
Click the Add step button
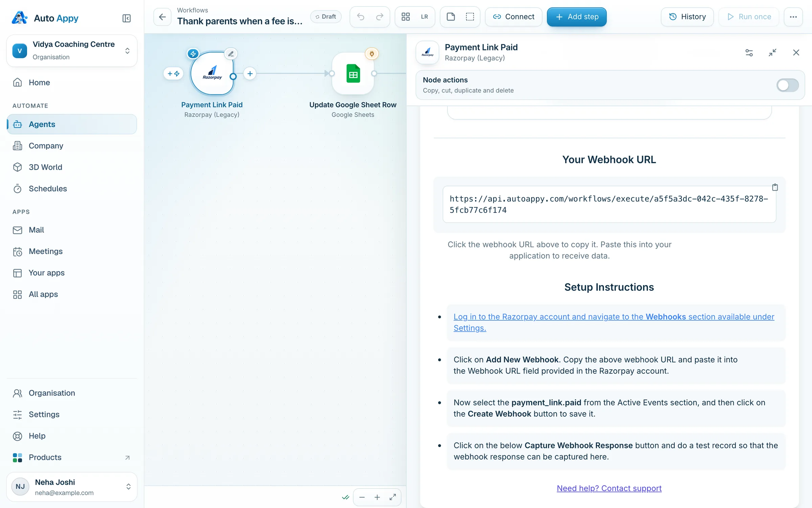coord(577,17)
